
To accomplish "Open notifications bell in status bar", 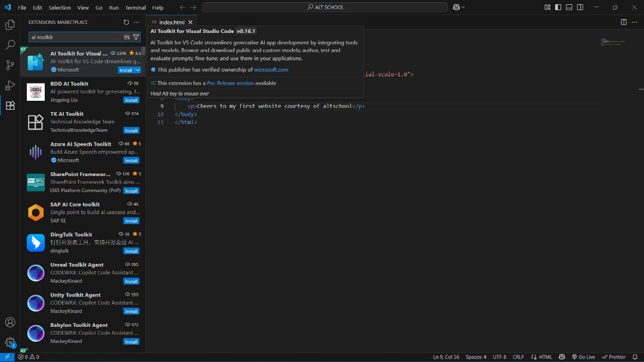I will 635,357.
